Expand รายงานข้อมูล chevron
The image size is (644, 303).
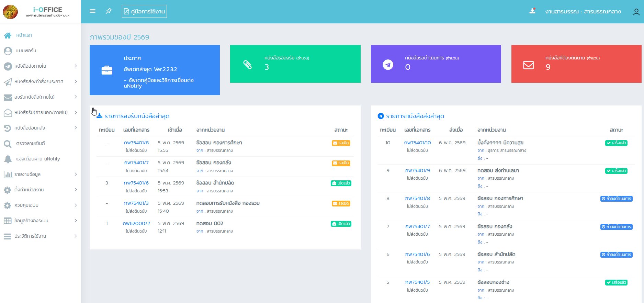coord(76,174)
